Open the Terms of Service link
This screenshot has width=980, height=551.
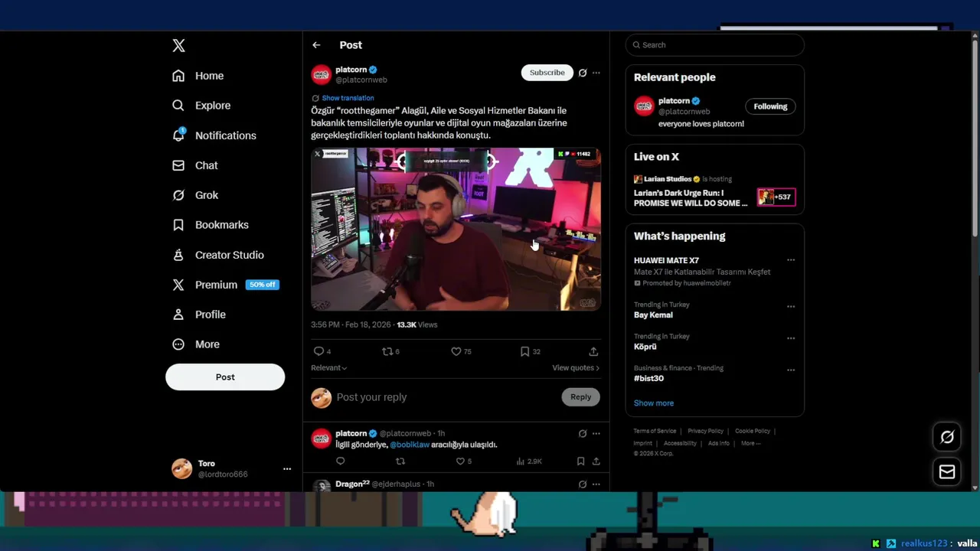tap(655, 431)
